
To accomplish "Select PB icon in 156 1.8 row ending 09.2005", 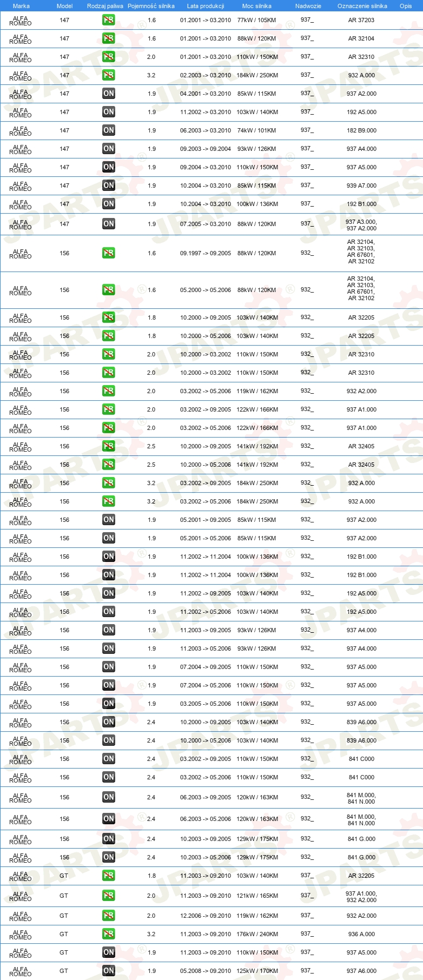I will click(x=109, y=317).
